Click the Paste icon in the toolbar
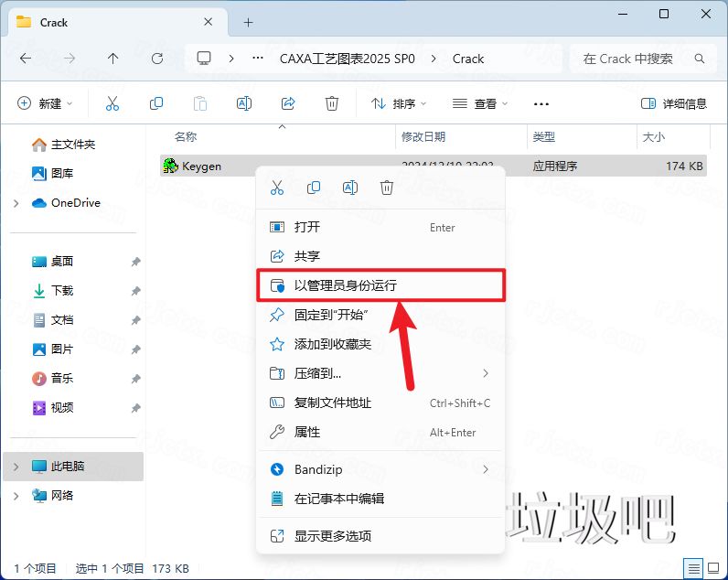Screen dimensions: 728x580 point(200,103)
